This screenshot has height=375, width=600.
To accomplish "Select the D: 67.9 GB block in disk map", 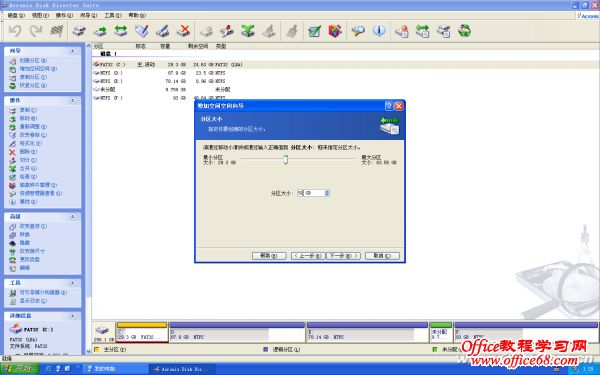I will pyautogui.click(x=237, y=332).
